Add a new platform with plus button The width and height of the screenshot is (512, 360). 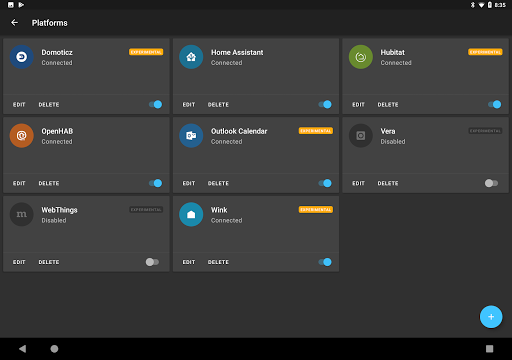pos(491,317)
